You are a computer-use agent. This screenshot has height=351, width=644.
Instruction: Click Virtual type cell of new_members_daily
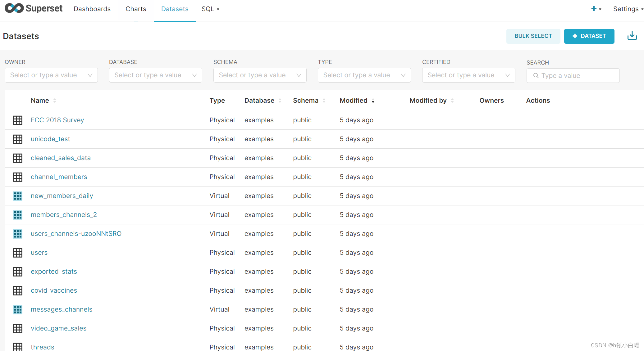click(219, 196)
